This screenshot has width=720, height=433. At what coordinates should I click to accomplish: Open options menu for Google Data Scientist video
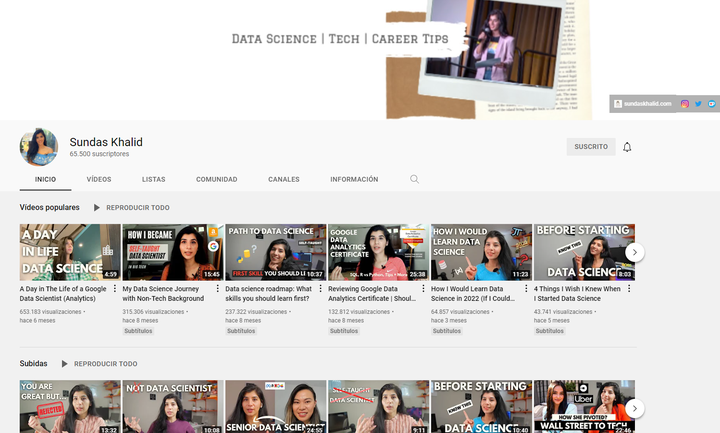click(x=115, y=289)
